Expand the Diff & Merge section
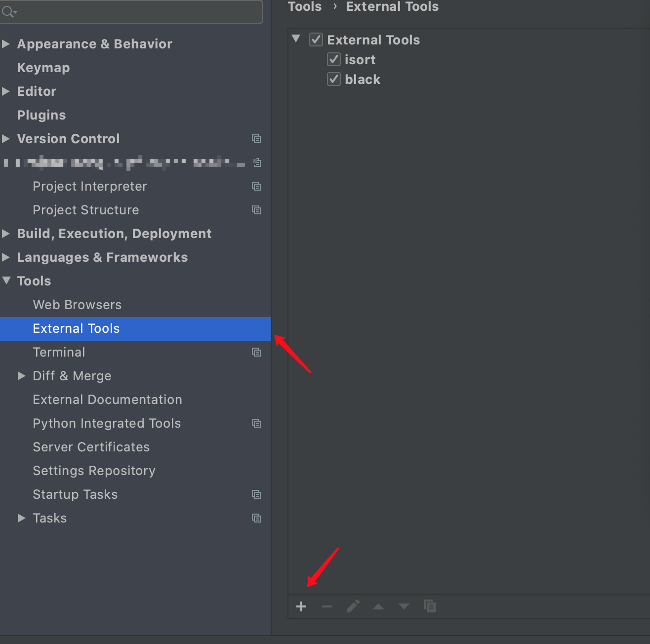Viewport: 650px width, 644px height. click(21, 376)
